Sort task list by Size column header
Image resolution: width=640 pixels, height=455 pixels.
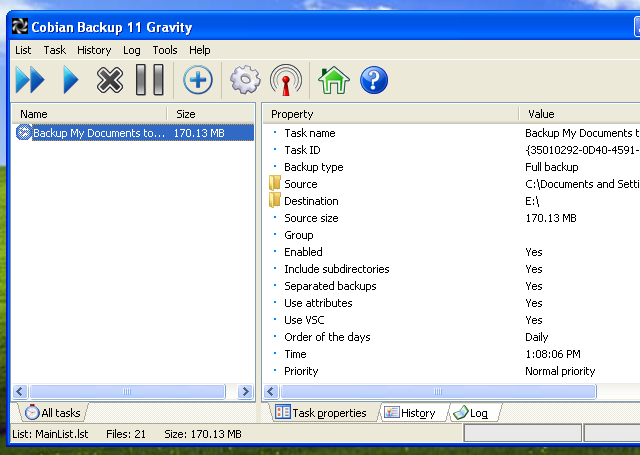(211, 114)
